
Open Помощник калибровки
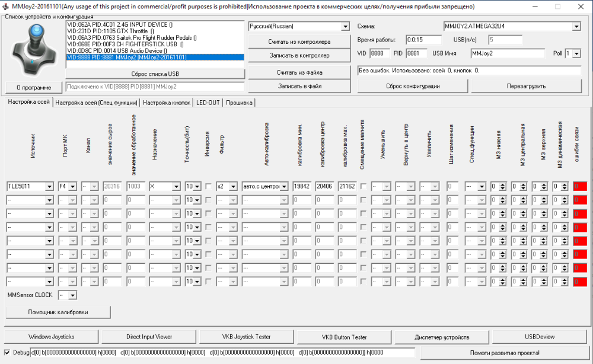tap(58, 312)
